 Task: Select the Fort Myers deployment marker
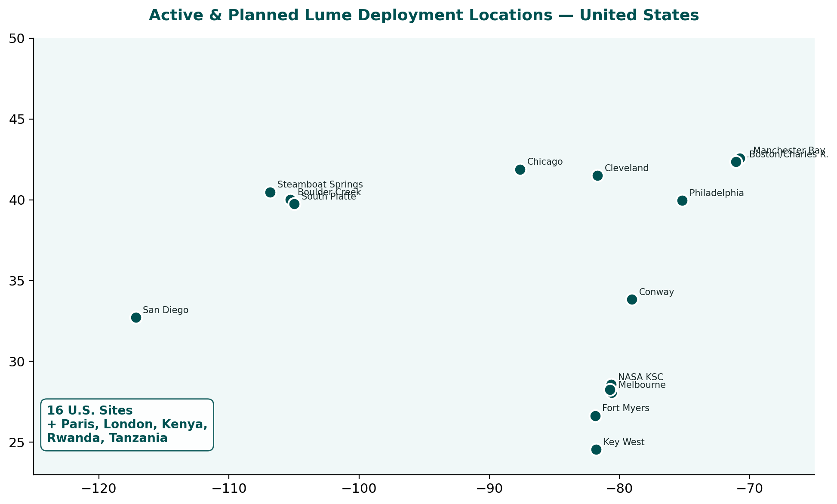pyautogui.click(x=596, y=415)
